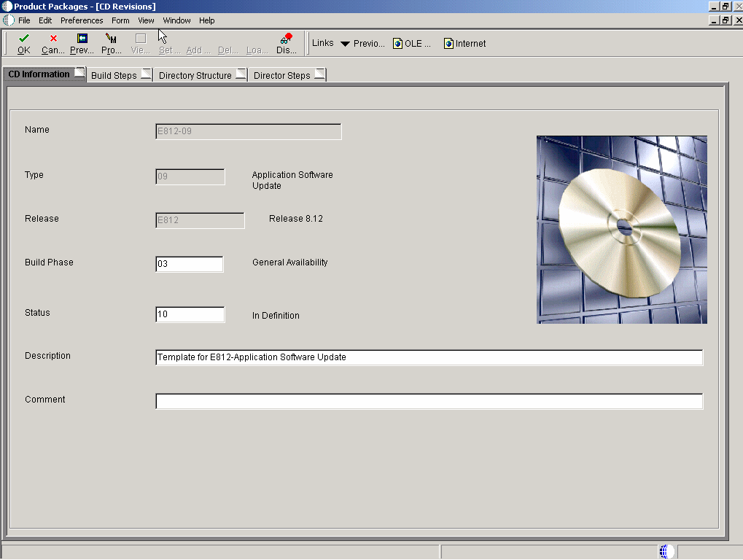Open the Dis... glasses toolbar icon
Image resolution: width=743 pixels, height=560 pixels.
[x=286, y=38]
